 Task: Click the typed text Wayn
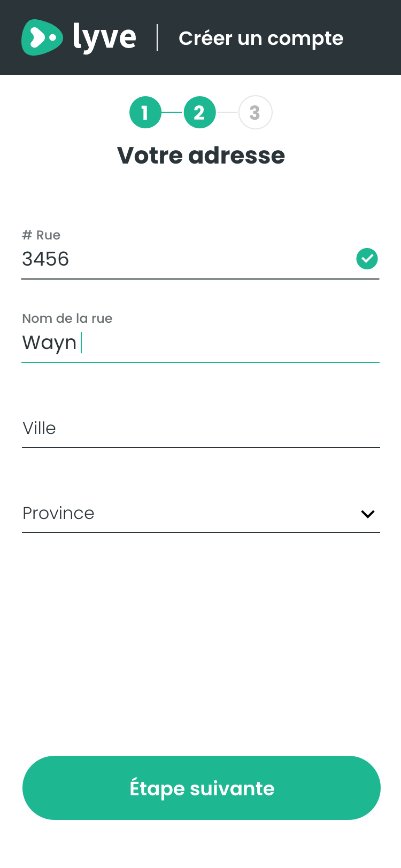coord(49,343)
